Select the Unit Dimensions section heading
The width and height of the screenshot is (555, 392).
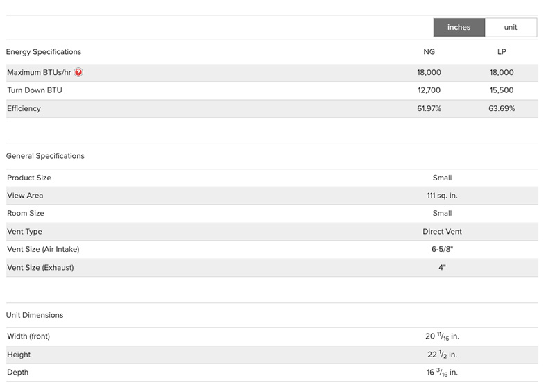point(35,315)
